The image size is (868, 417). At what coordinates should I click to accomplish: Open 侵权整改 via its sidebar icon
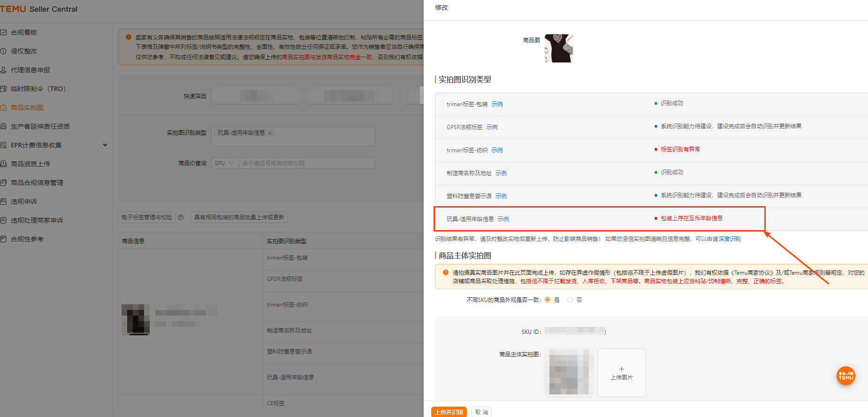[3, 51]
